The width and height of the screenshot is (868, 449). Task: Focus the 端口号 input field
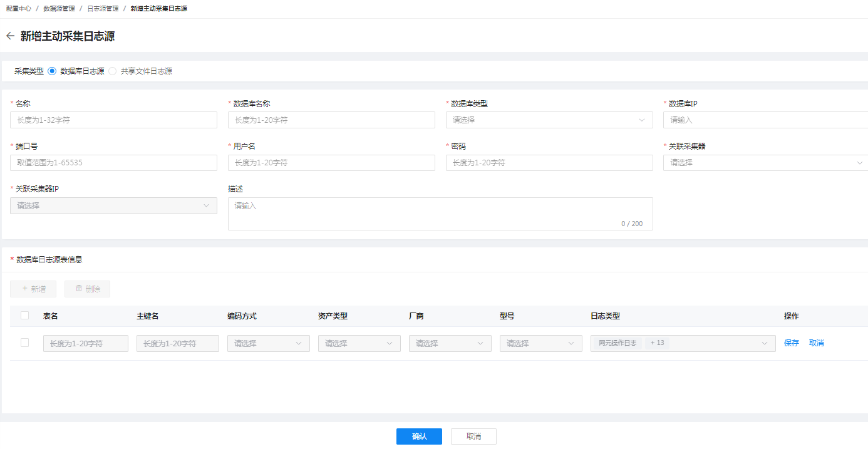pyautogui.click(x=114, y=163)
